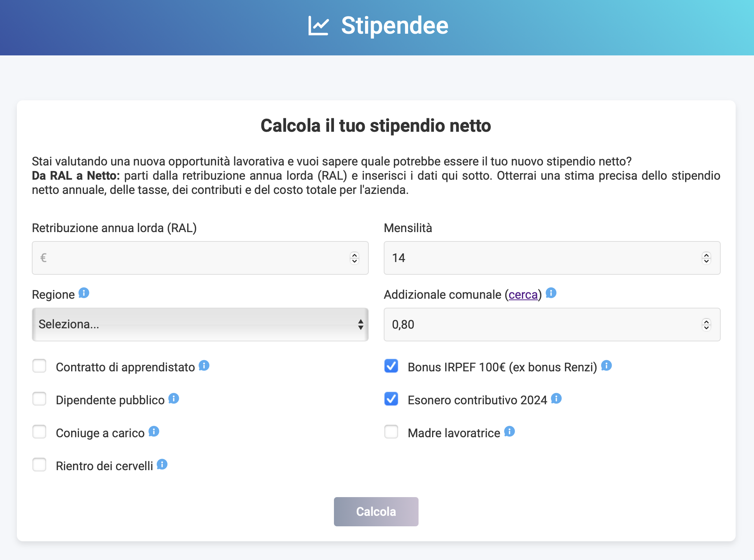Increase Mensilità using the stepper arrows
754x560 pixels.
click(706, 255)
